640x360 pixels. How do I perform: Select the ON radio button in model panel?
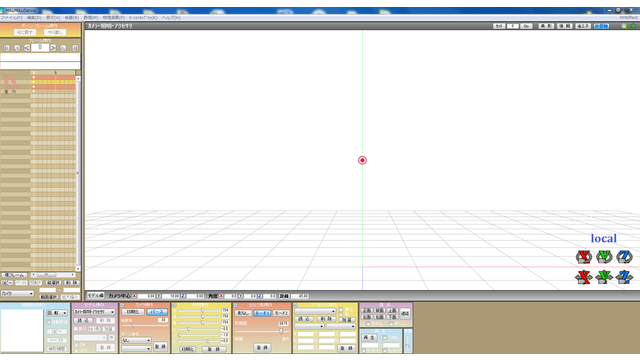click(x=76, y=345)
